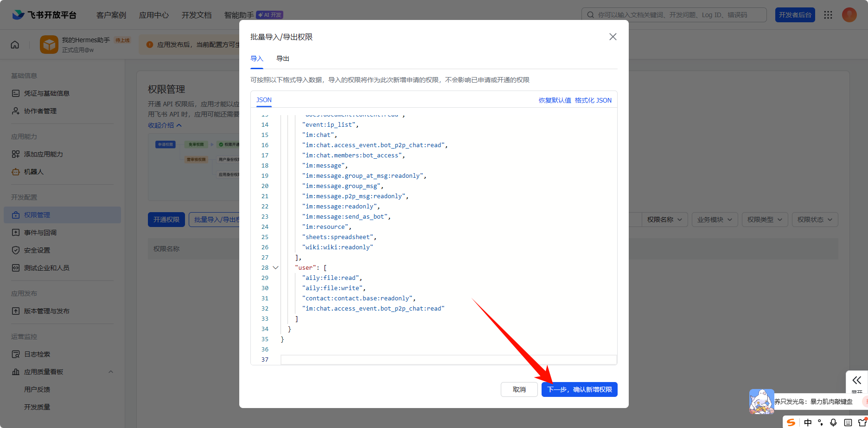Click the Sogou input method S icon
The width and height of the screenshot is (868, 428).
pyautogui.click(x=791, y=422)
